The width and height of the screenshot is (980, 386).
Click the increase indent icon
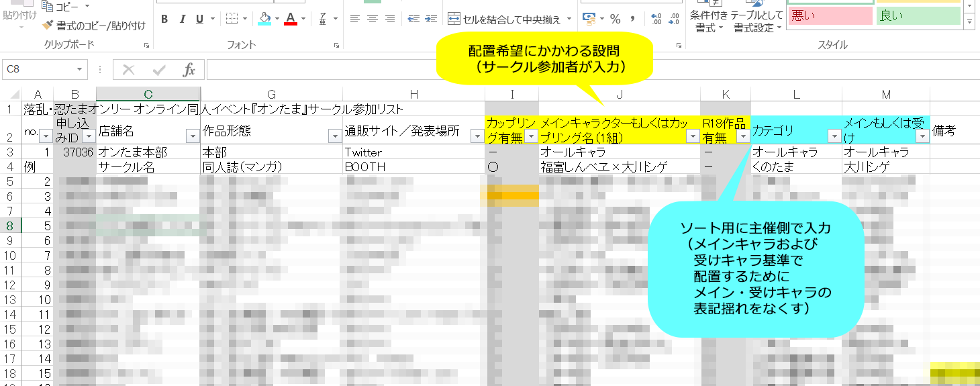tap(430, 19)
